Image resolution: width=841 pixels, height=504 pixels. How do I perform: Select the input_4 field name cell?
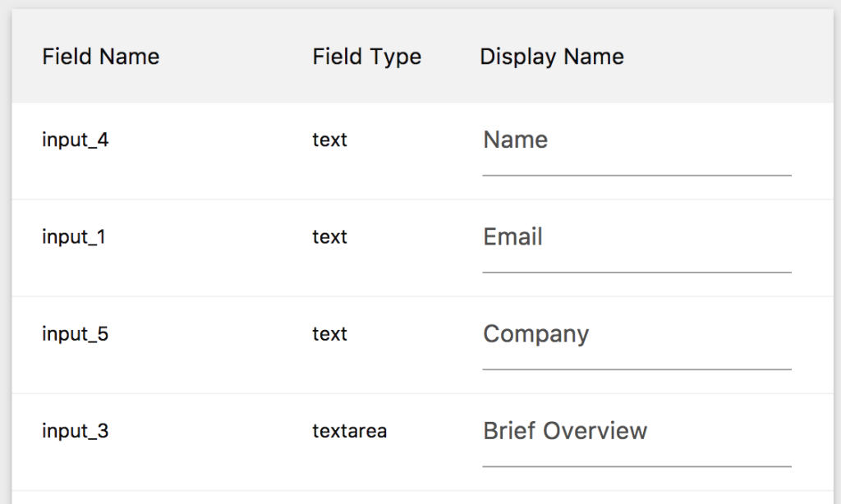[x=75, y=140]
